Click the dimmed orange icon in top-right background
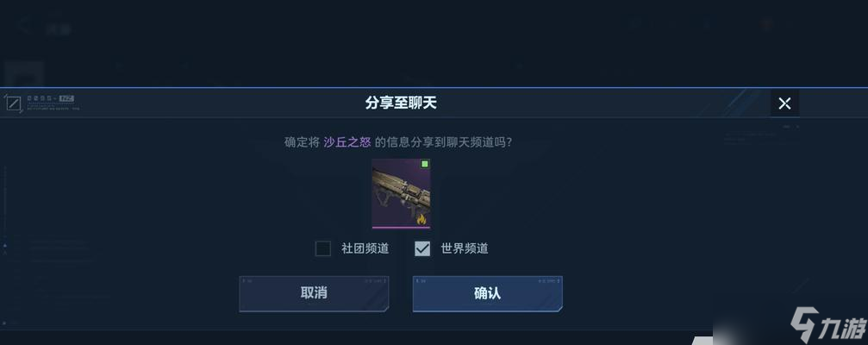This screenshot has height=345, width=868. point(766,24)
